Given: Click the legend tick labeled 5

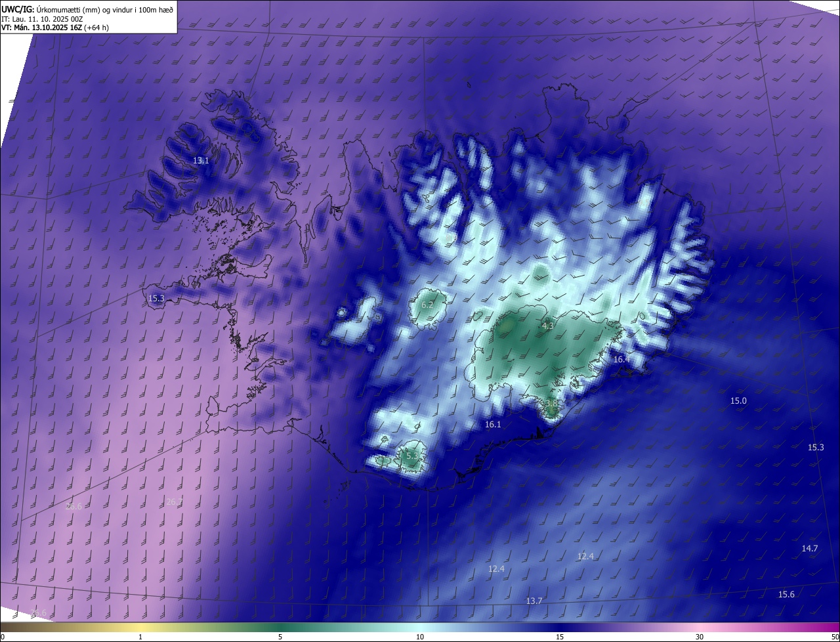Looking at the screenshot, I should (x=280, y=637).
